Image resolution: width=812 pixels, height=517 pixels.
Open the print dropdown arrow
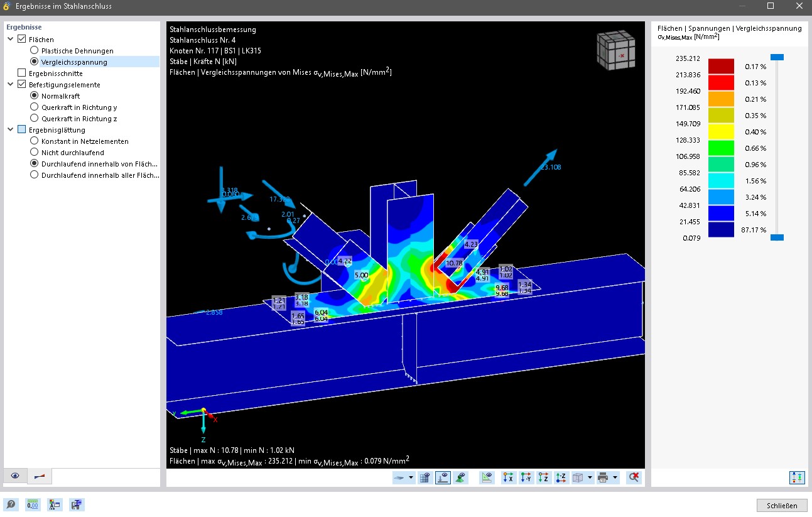pos(615,478)
